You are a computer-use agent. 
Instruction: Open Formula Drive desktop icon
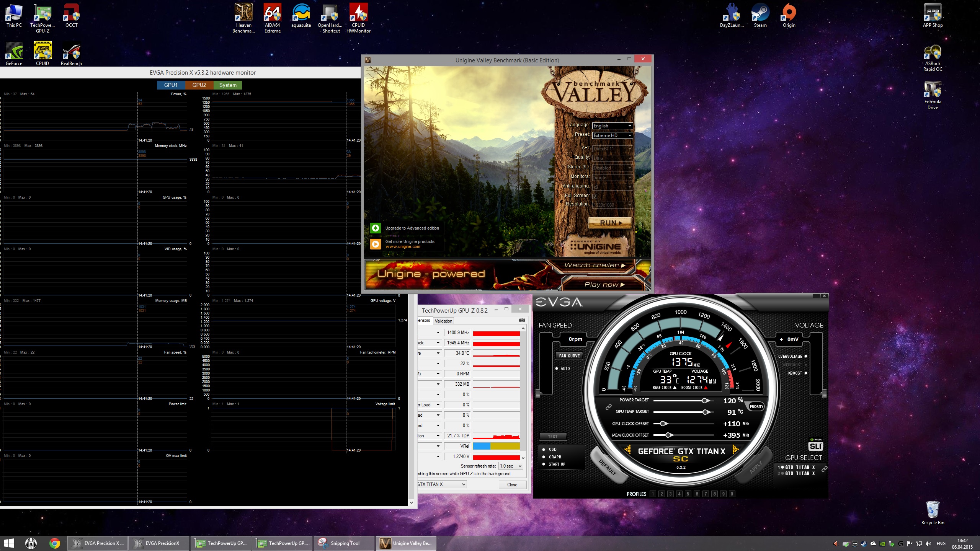[x=933, y=95]
